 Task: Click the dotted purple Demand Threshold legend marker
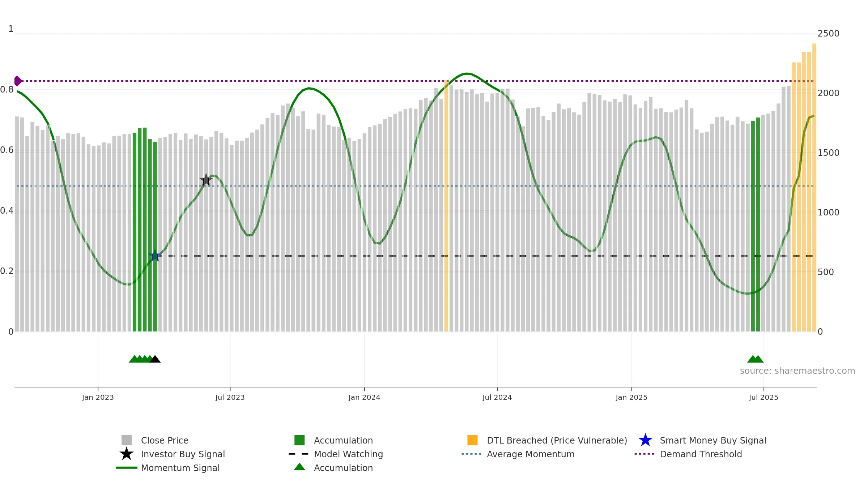pyautogui.click(x=644, y=454)
